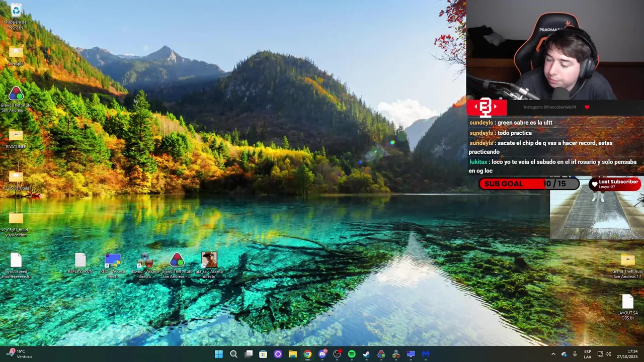This screenshot has height=362, width=644.
Task: Open network settings from tray icon
Action: (x=600, y=354)
